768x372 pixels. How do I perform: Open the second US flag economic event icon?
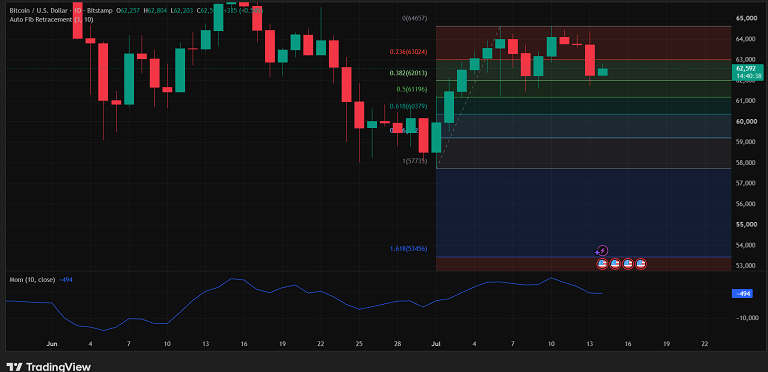pos(615,264)
